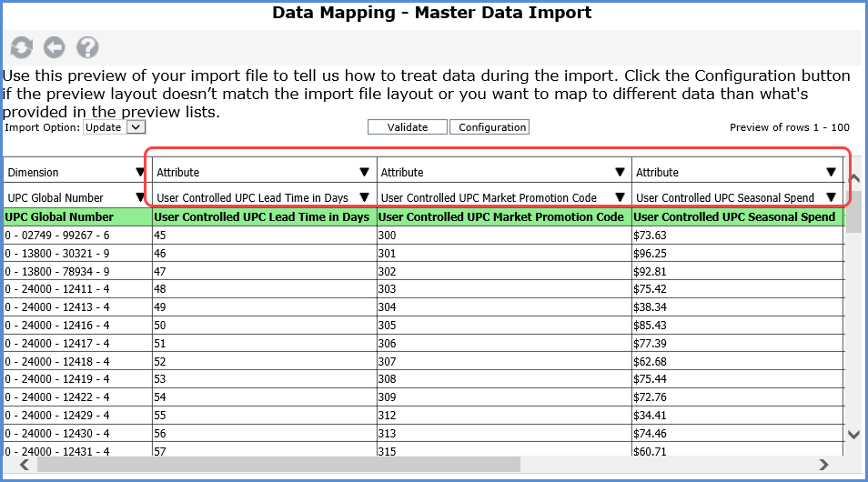Open the Seasonal Spend mapping dropdown
The image size is (868, 482).
tap(831, 197)
